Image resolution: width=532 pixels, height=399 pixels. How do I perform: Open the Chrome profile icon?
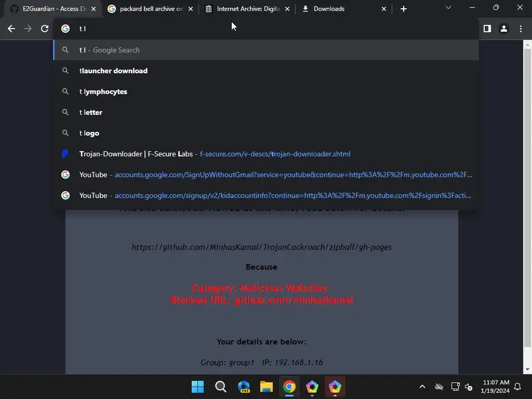(504, 29)
